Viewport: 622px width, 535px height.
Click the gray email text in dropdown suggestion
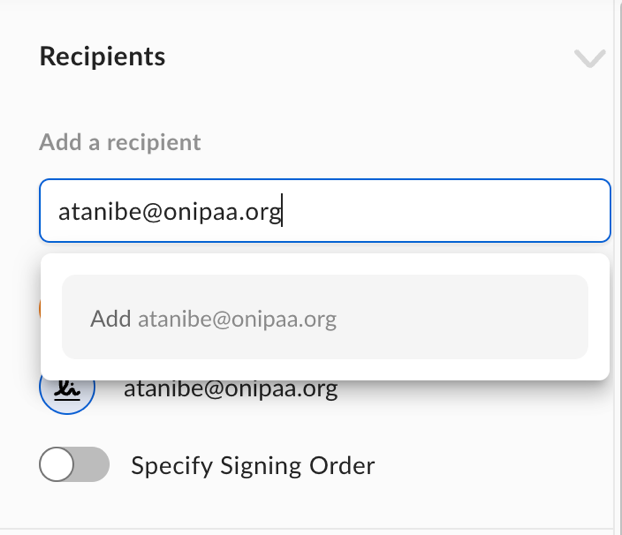pos(237,319)
